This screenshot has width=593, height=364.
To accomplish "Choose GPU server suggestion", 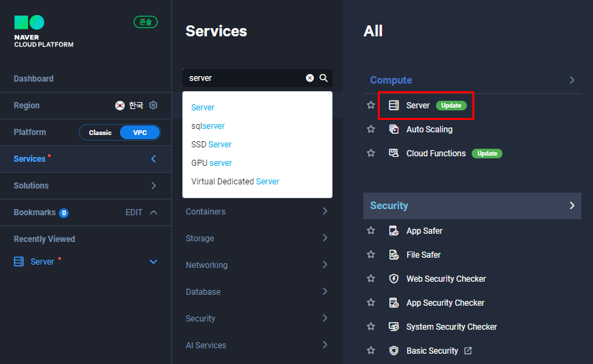I will click(x=211, y=163).
